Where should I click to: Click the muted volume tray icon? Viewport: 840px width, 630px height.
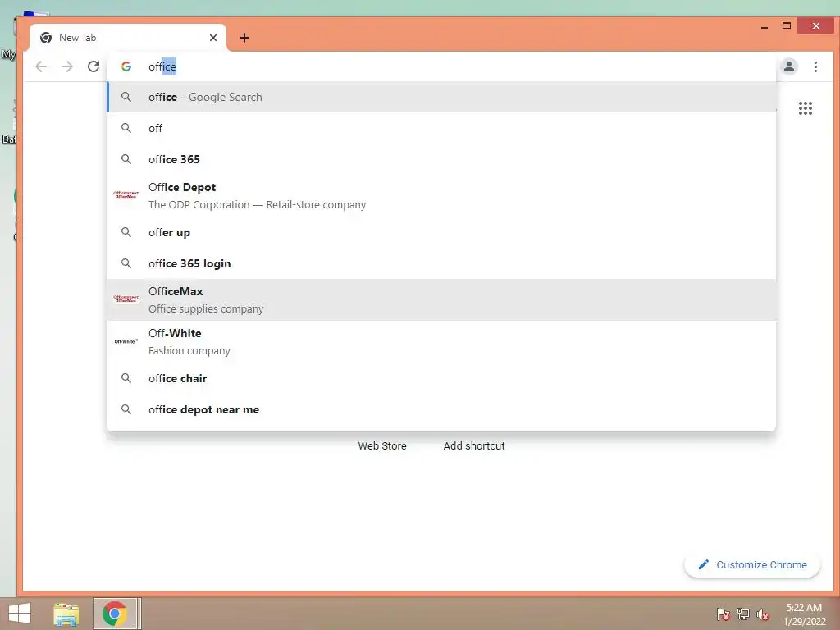click(763, 614)
